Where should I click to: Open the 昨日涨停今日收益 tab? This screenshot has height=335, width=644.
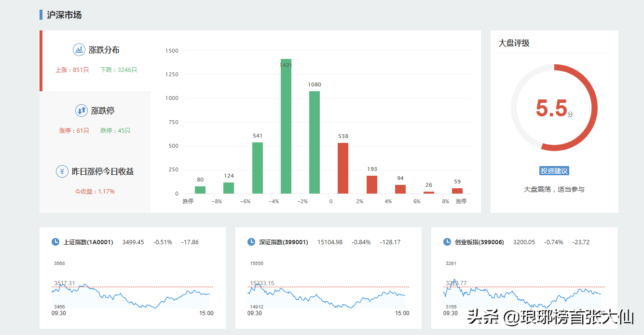[96, 180]
